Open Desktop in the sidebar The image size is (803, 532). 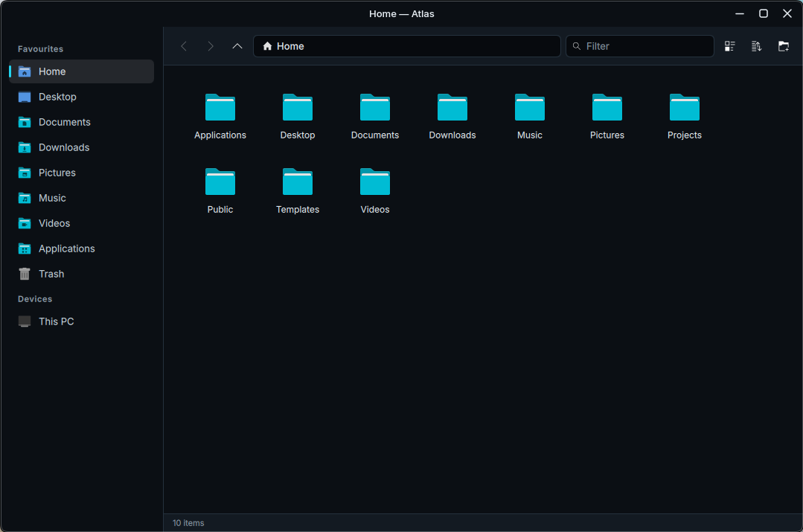click(81, 97)
